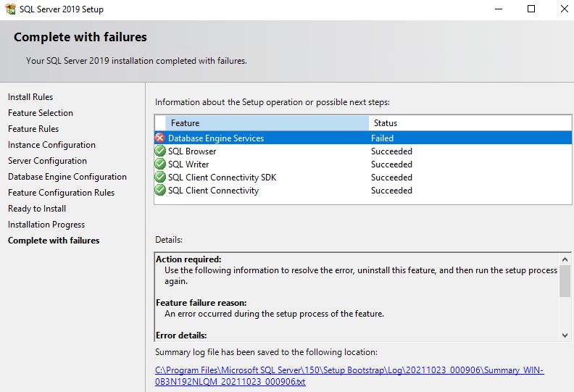Maximize the SQL Server 2019 Setup window
The height and width of the screenshot is (392, 574).
[x=531, y=9]
